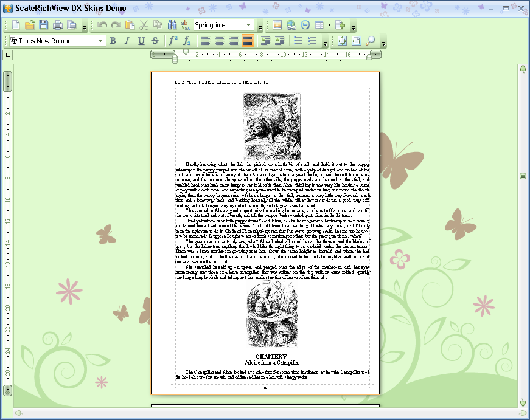Toggle Bold formatting
The width and height of the screenshot is (530, 420).
(113, 41)
